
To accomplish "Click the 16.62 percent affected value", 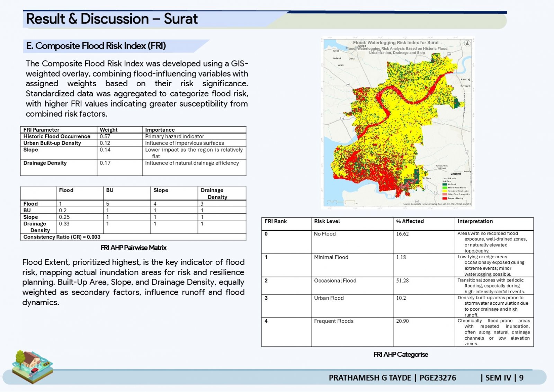I will (x=402, y=234).
